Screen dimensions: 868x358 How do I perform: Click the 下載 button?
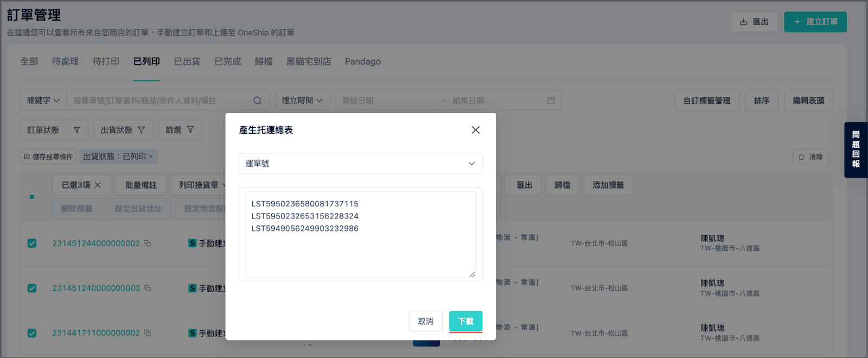tap(465, 321)
